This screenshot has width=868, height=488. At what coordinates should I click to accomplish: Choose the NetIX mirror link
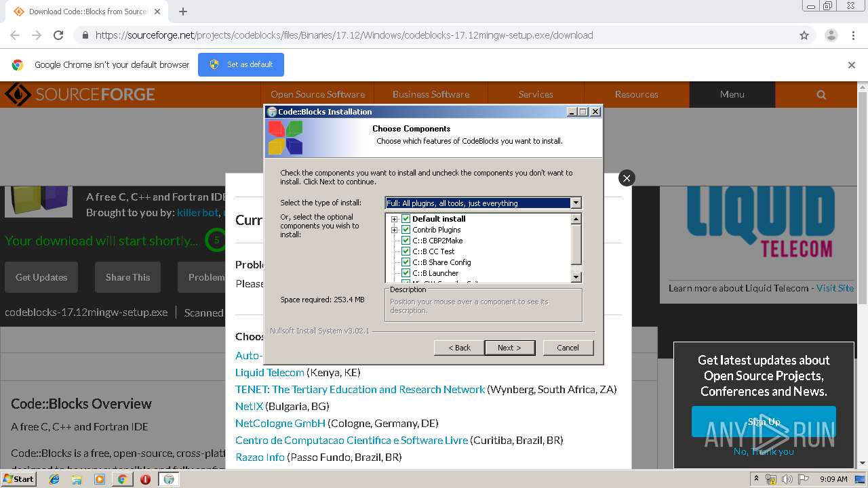pos(249,406)
